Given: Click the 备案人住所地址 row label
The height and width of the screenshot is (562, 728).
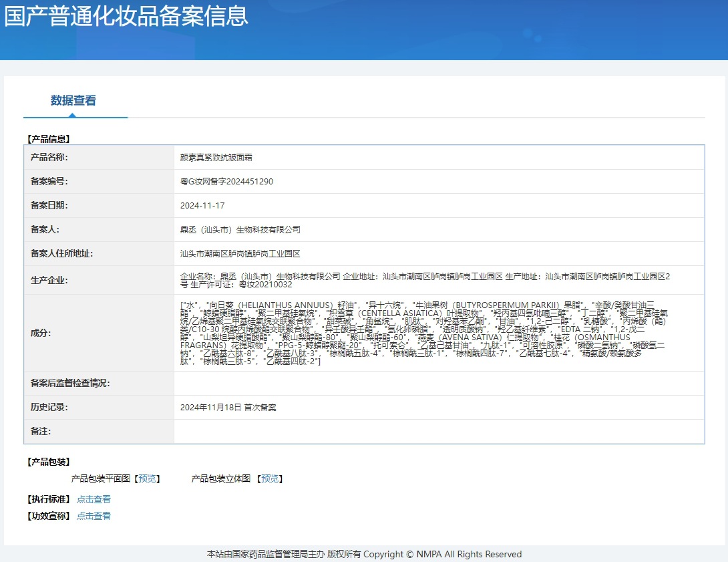Looking at the screenshot, I should (x=61, y=253).
